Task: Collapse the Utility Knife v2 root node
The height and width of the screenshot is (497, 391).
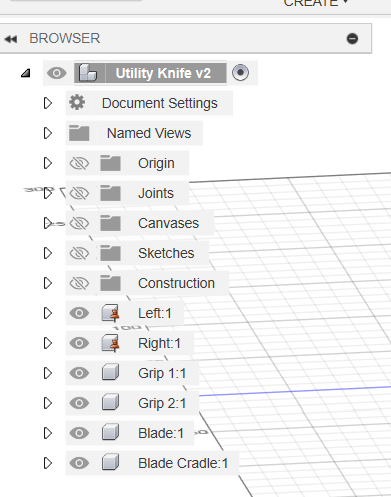Action: pos(26,73)
